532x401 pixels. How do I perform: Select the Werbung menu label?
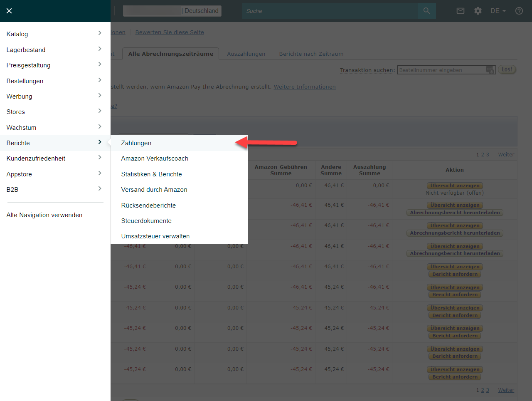coord(20,97)
